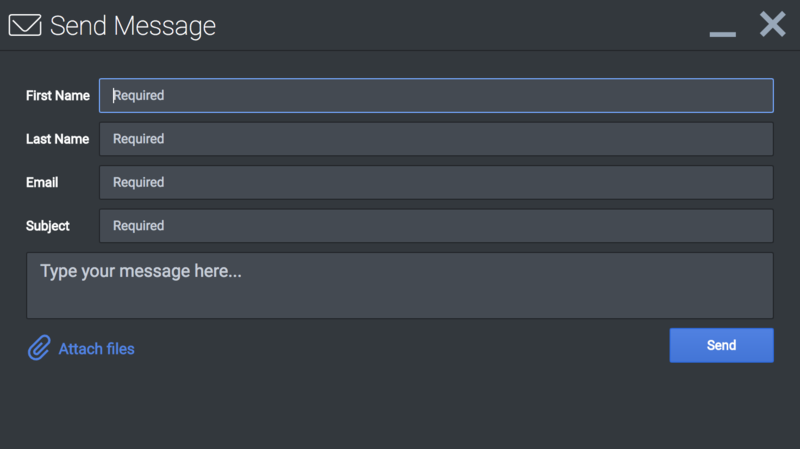Click the 'Type your message here...' placeholder text
This screenshot has height=449, width=800.
tap(141, 271)
